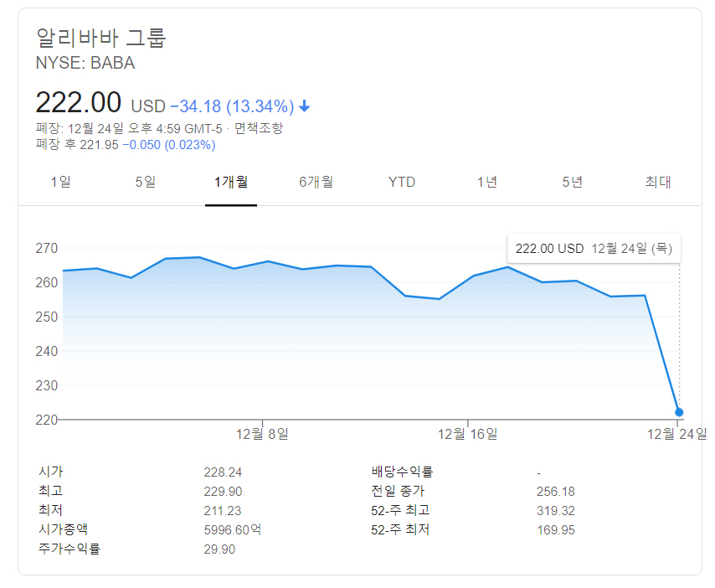Click the blue downward arrow price indicator
This screenshot has height=588, width=715.
[303, 106]
